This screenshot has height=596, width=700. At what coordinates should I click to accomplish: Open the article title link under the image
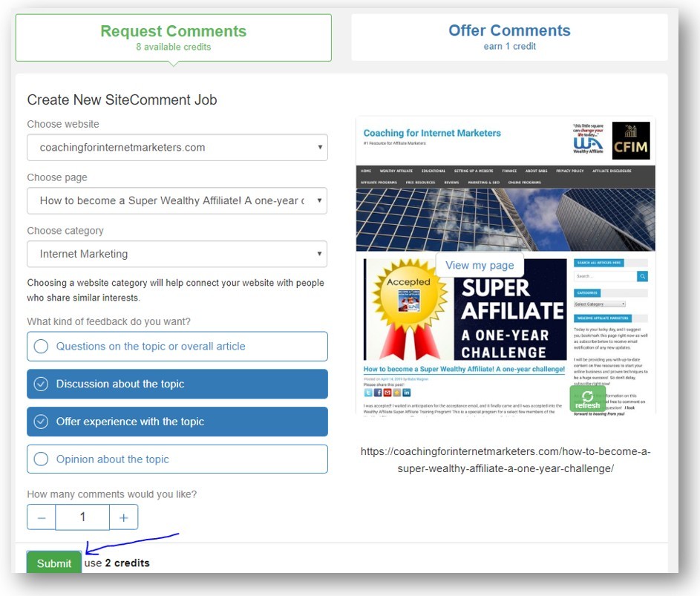464,369
